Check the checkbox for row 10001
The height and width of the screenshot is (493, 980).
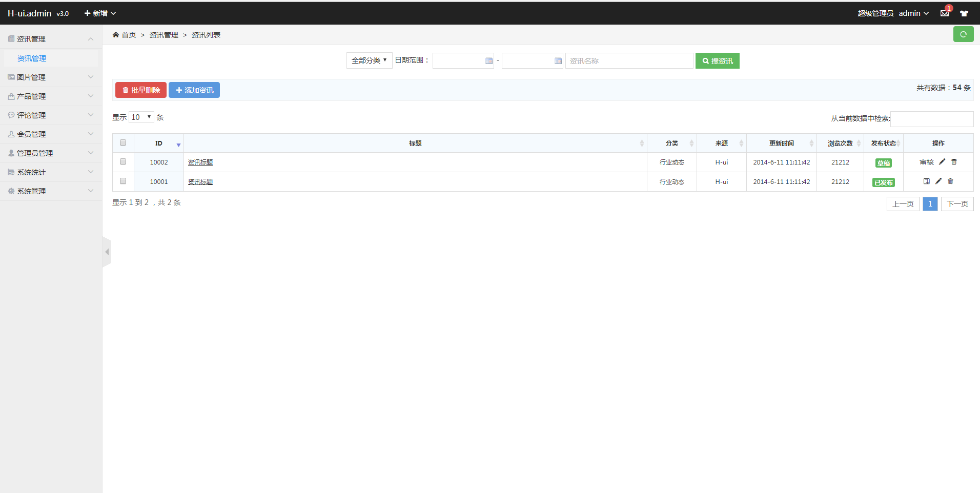[x=123, y=181]
